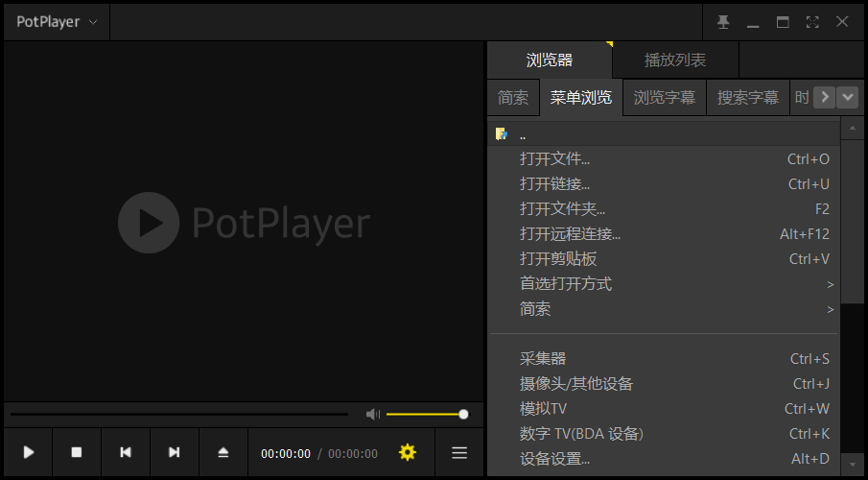The height and width of the screenshot is (480, 868).
Task: Click the partially shown 时 tab
Action: (x=802, y=98)
